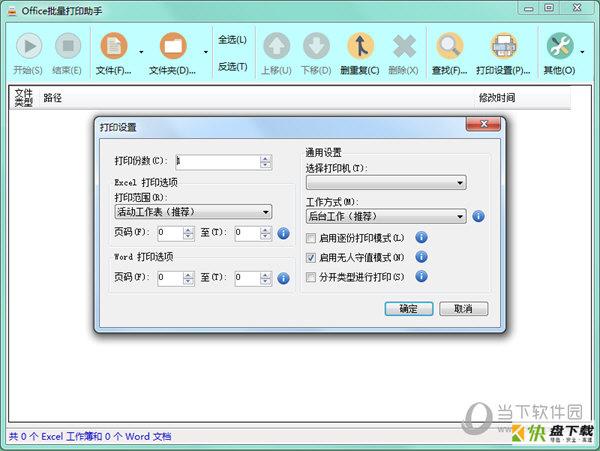Click stepper of Word 页码(F) field
Screen dimensions: 600x451
pos(188,278)
